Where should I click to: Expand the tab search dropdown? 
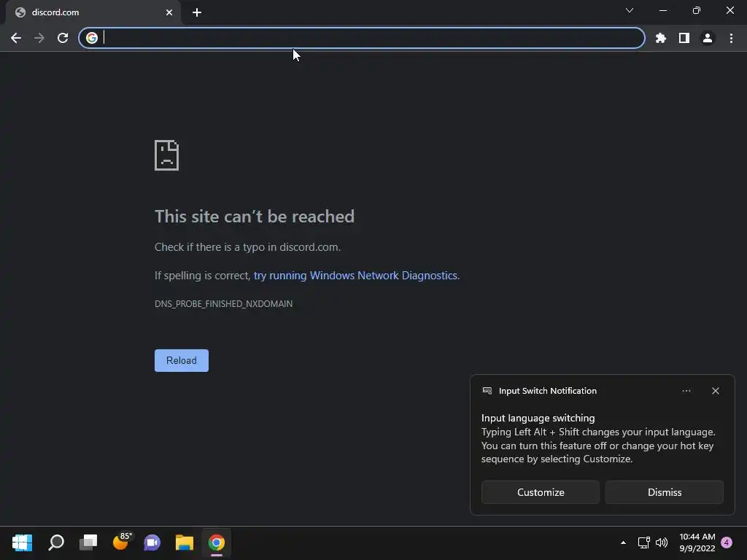coord(630,10)
